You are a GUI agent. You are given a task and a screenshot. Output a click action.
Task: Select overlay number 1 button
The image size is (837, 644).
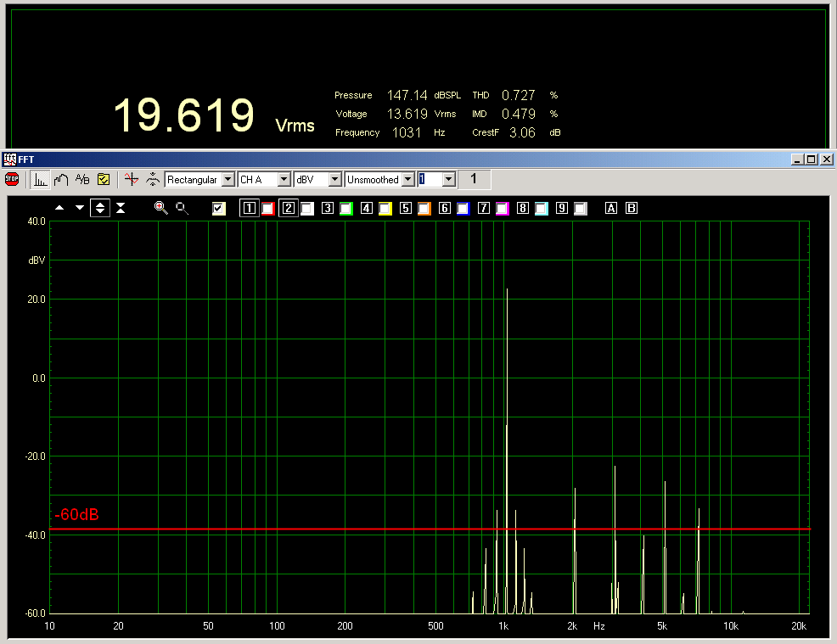250,208
